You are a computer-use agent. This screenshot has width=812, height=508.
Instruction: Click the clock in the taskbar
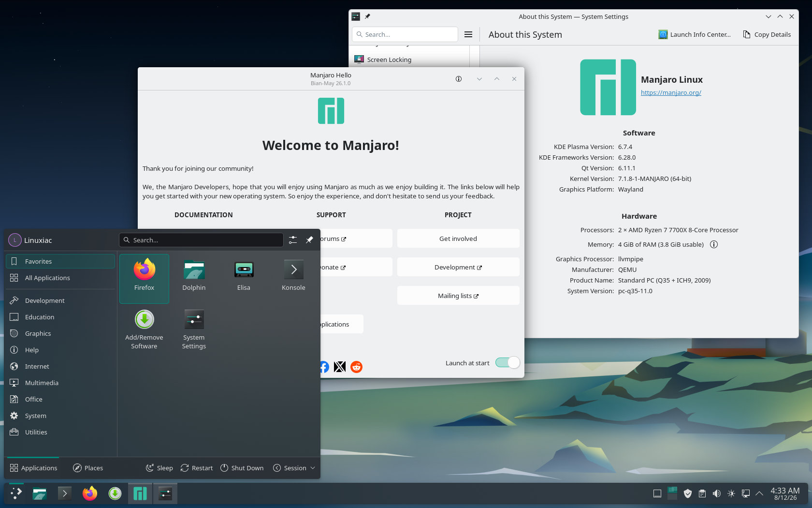(x=785, y=493)
